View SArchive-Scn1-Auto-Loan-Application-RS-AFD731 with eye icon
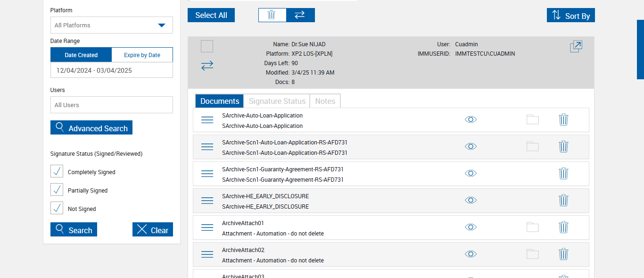The image size is (644, 278). [471, 146]
